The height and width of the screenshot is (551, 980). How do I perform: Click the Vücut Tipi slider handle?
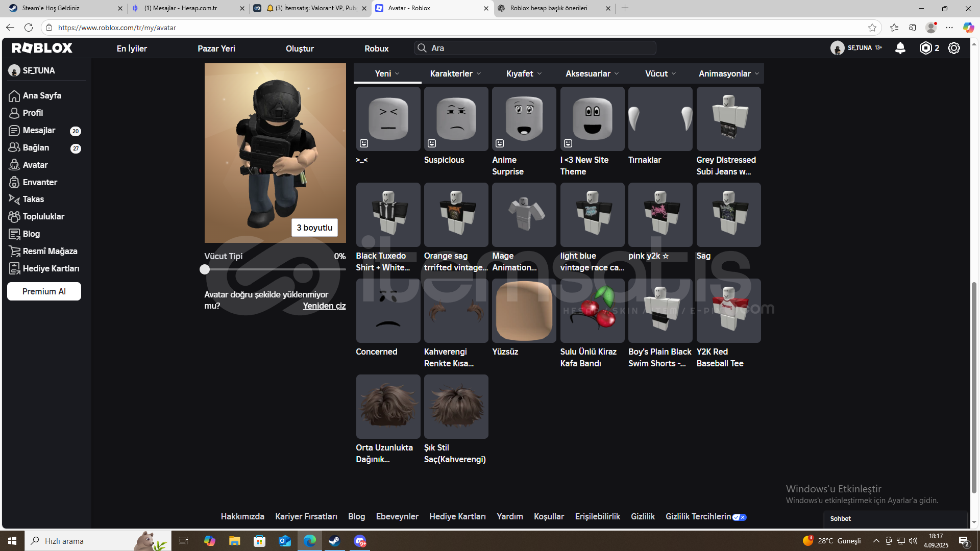pyautogui.click(x=205, y=269)
